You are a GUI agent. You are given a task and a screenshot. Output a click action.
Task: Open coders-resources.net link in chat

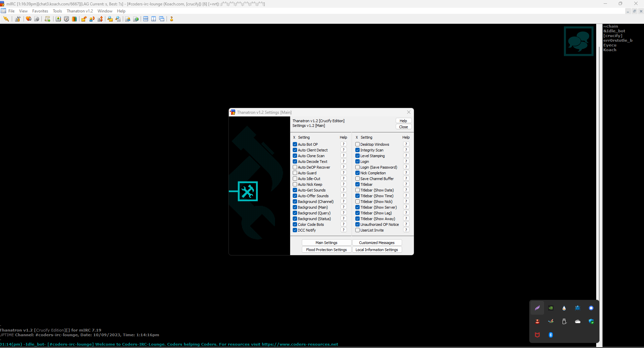coord(300,344)
